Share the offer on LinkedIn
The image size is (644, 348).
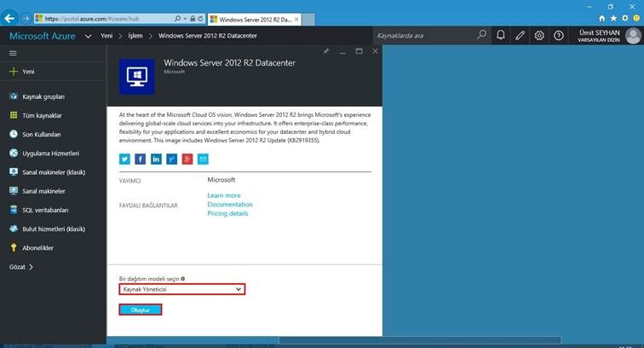tap(156, 159)
